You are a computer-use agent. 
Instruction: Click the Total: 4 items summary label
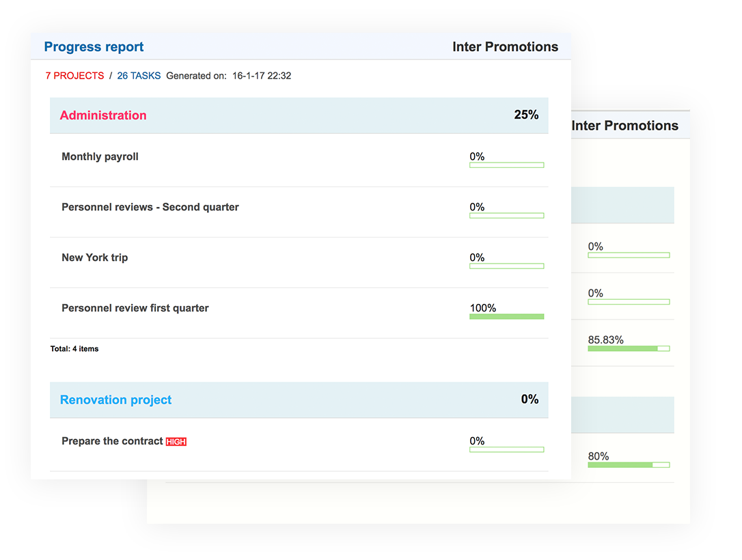click(x=73, y=348)
